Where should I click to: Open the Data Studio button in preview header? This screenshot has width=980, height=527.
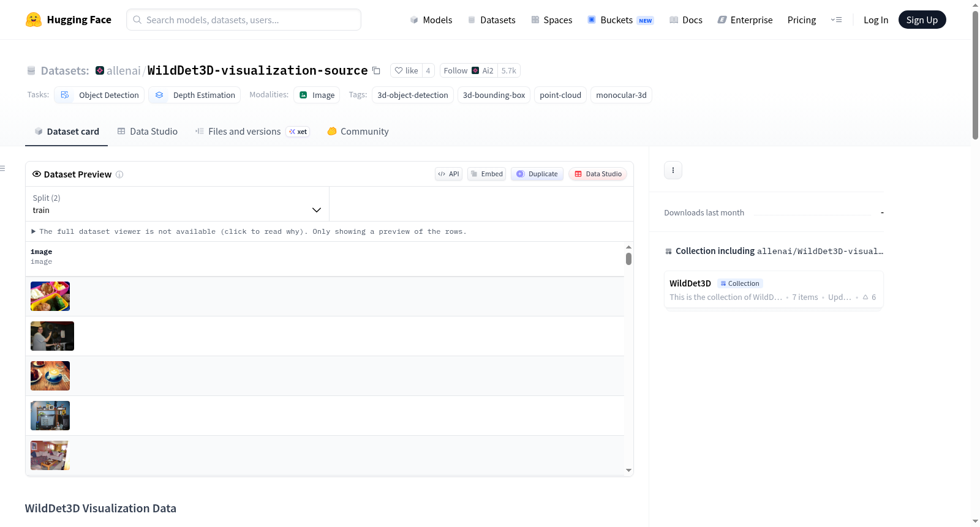click(x=598, y=174)
